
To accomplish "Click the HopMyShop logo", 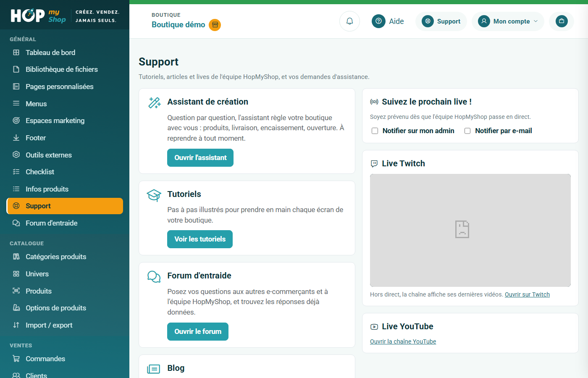I will click(38, 16).
